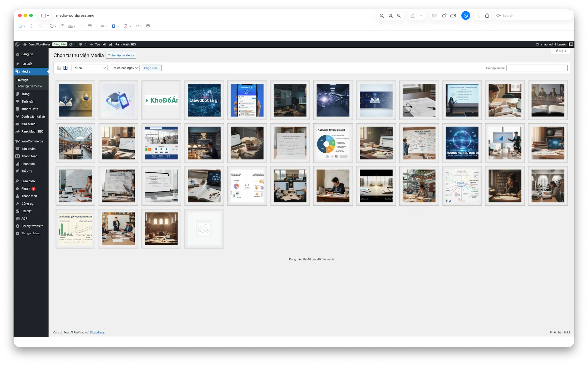
Task: Switch to list view mode icon
Action: click(59, 68)
